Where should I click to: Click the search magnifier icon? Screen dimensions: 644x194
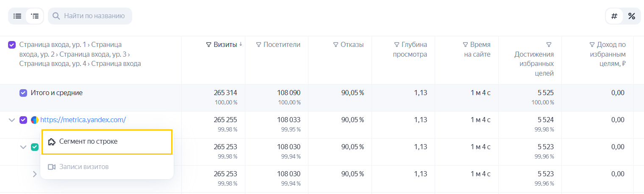pyautogui.click(x=56, y=16)
